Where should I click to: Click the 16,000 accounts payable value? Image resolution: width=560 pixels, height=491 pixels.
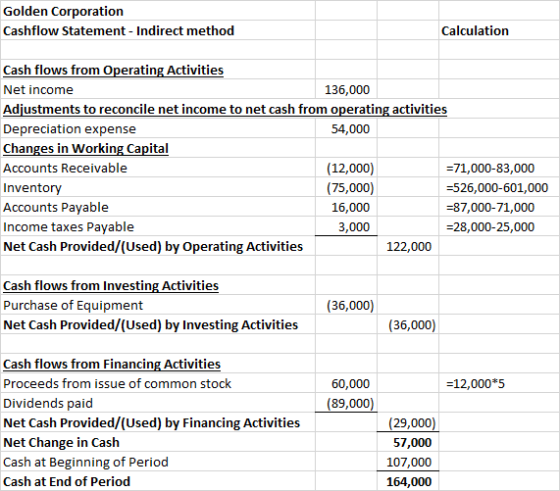350,207
